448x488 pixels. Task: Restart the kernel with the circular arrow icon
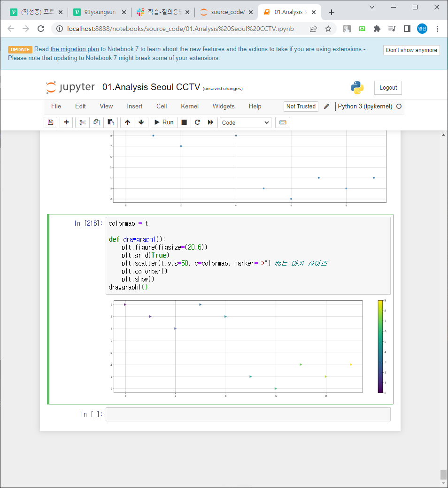(x=197, y=122)
